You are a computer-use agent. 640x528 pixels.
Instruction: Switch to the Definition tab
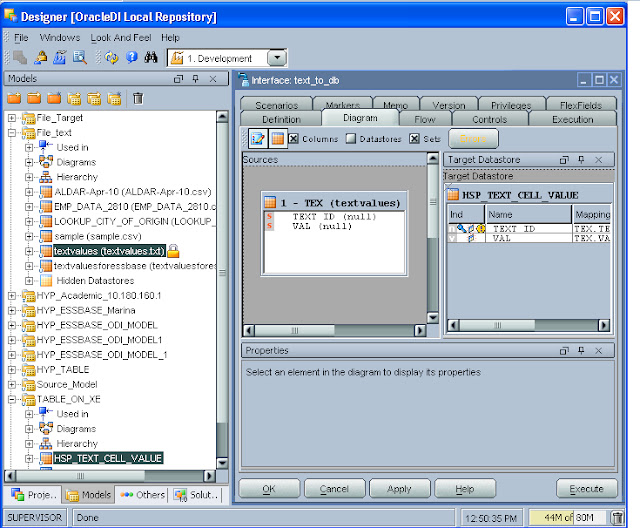tap(281, 119)
